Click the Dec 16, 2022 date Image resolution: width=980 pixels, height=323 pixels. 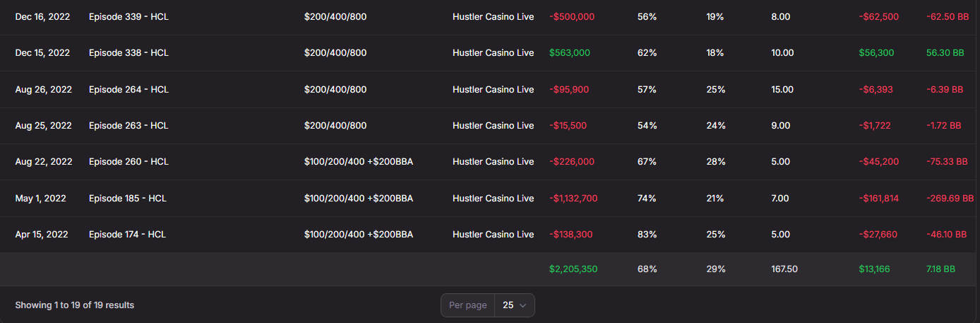tap(42, 16)
